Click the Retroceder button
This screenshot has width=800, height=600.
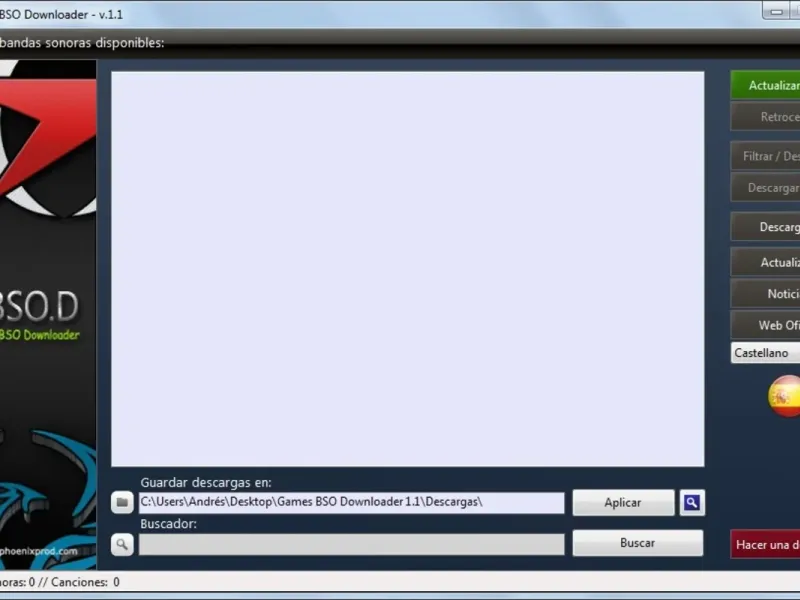(x=765, y=117)
